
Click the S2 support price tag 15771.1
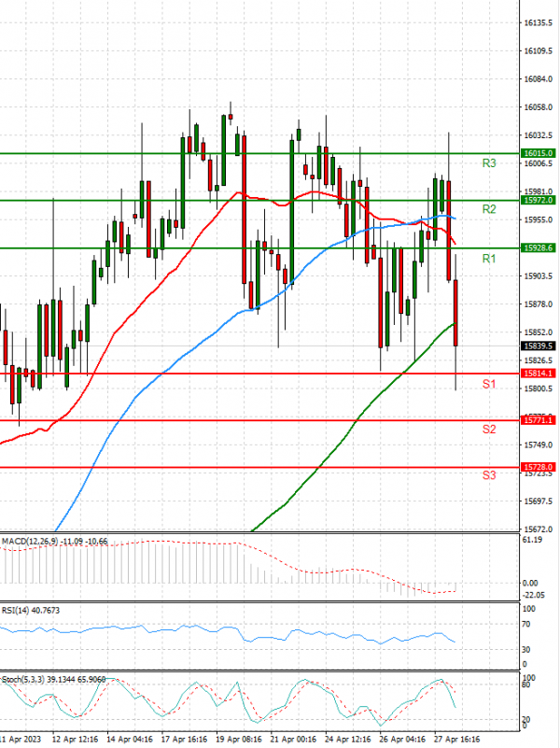539,420
